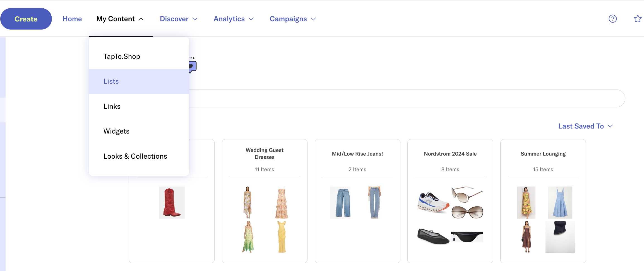Click the model wearing jeans thumbnail
Viewport: 644px width, 271px height.
point(374,202)
